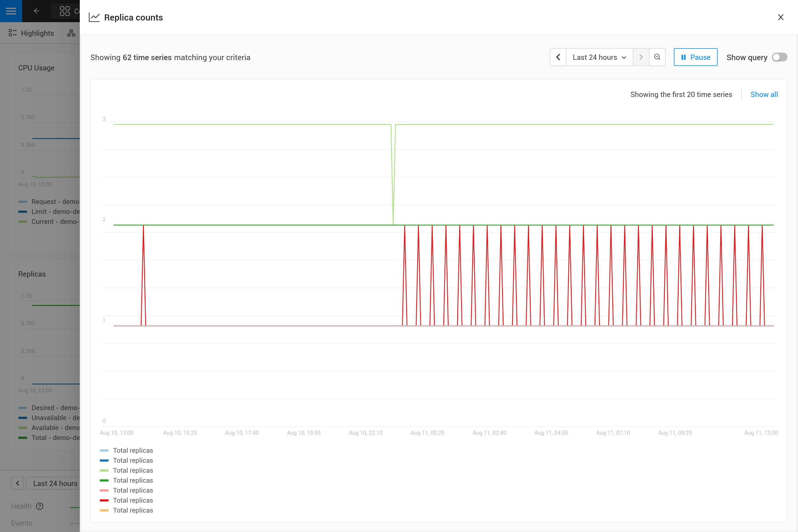Step forward in time with the right chevron arrow
This screenshot has height=532, width=798.
point(641,57)
